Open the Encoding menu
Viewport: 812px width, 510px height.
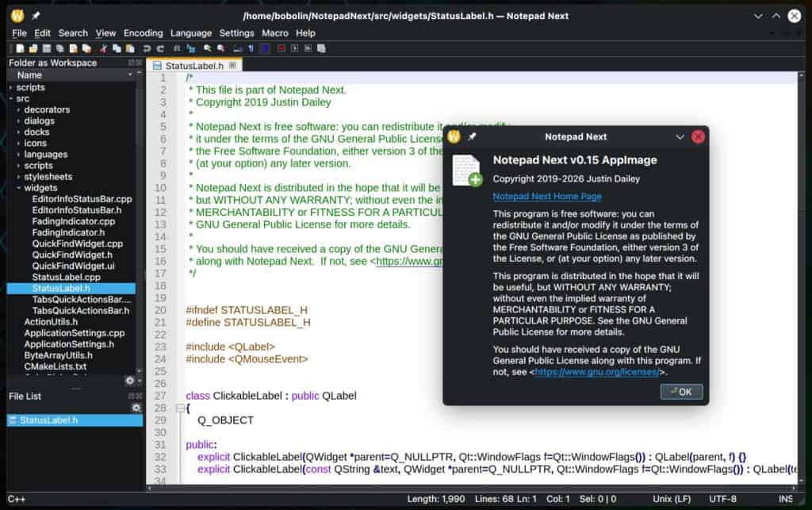[143, 33]
